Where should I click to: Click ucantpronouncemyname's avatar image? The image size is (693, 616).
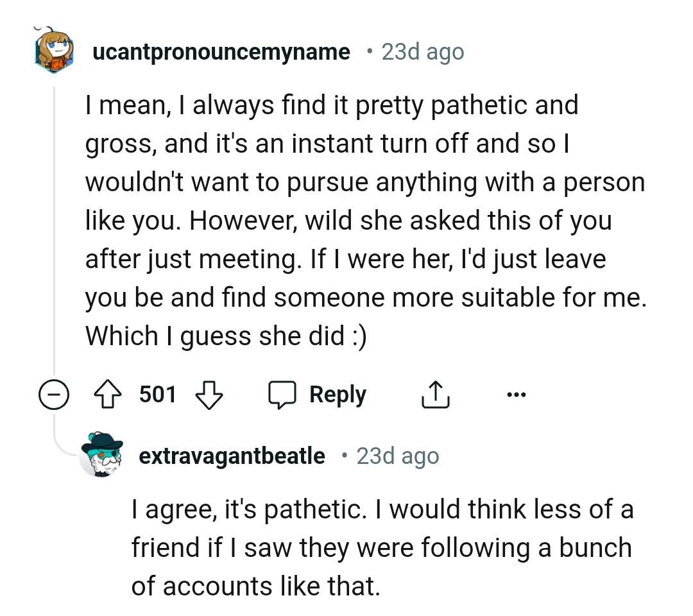pos(54,51)
